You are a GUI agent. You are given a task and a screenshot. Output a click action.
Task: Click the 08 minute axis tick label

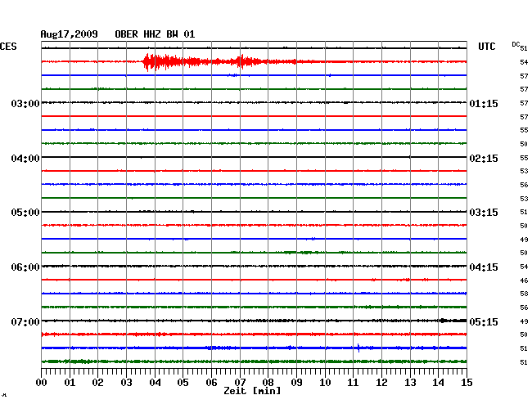(x=268, y=383)
